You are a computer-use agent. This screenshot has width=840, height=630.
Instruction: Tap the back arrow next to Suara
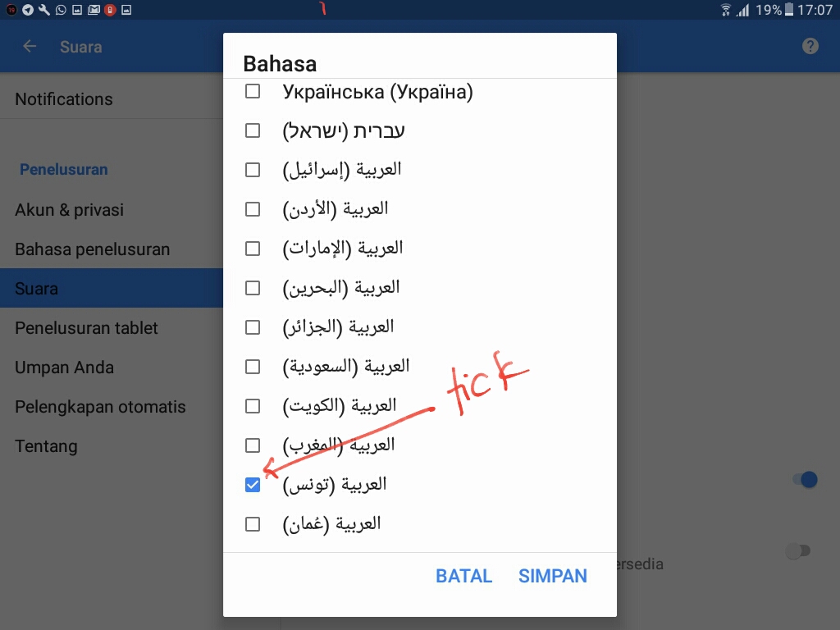(x=30, y=47)
